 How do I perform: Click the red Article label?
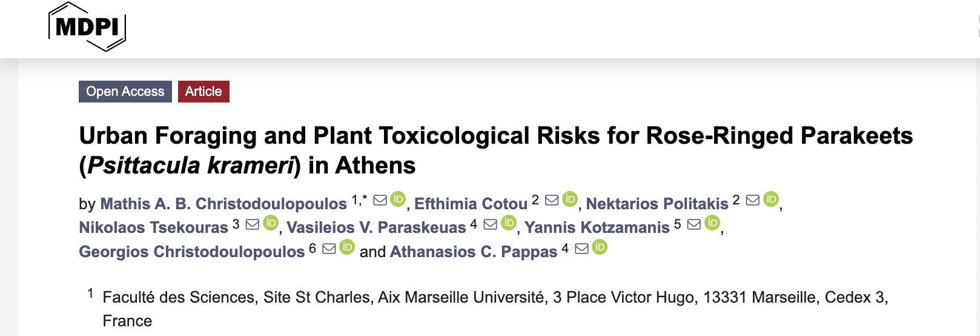click(x=204, y=92)
